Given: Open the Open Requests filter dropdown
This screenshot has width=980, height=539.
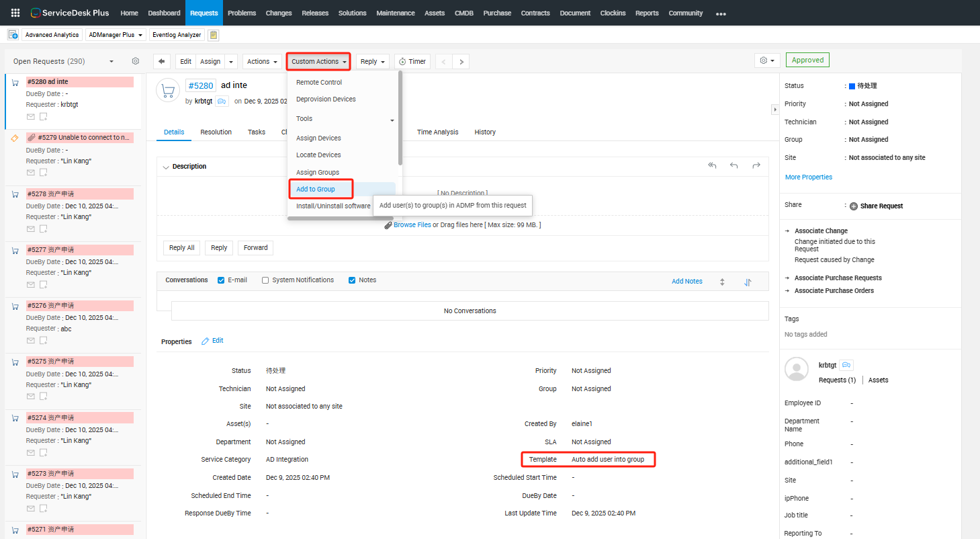Looking at the screenshot, I should [x=112, y=61].
